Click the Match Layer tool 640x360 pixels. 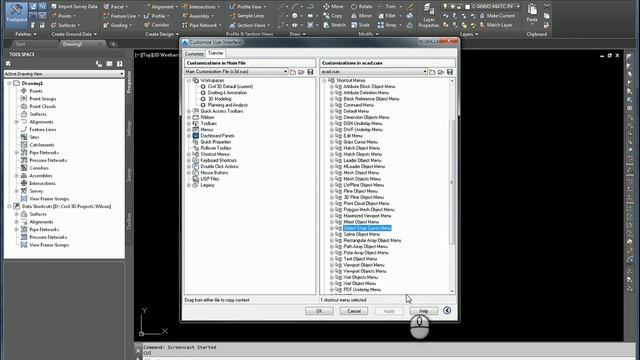point(496,25)
